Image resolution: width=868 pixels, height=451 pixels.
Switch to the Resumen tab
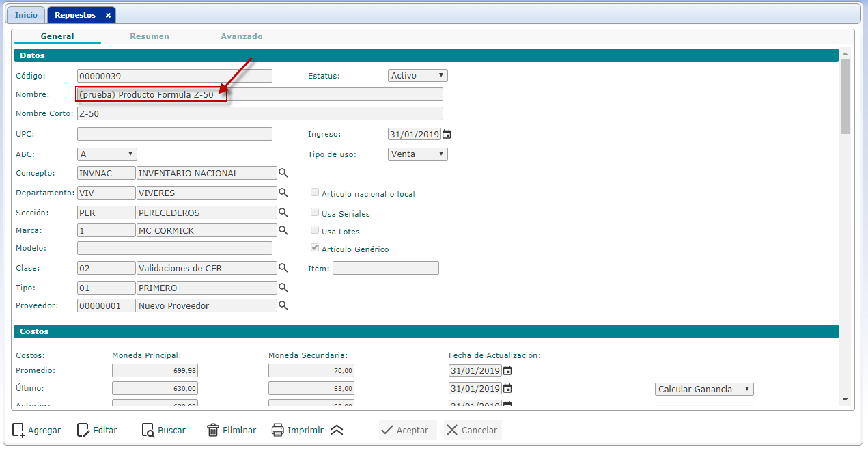tap(150, 36)
